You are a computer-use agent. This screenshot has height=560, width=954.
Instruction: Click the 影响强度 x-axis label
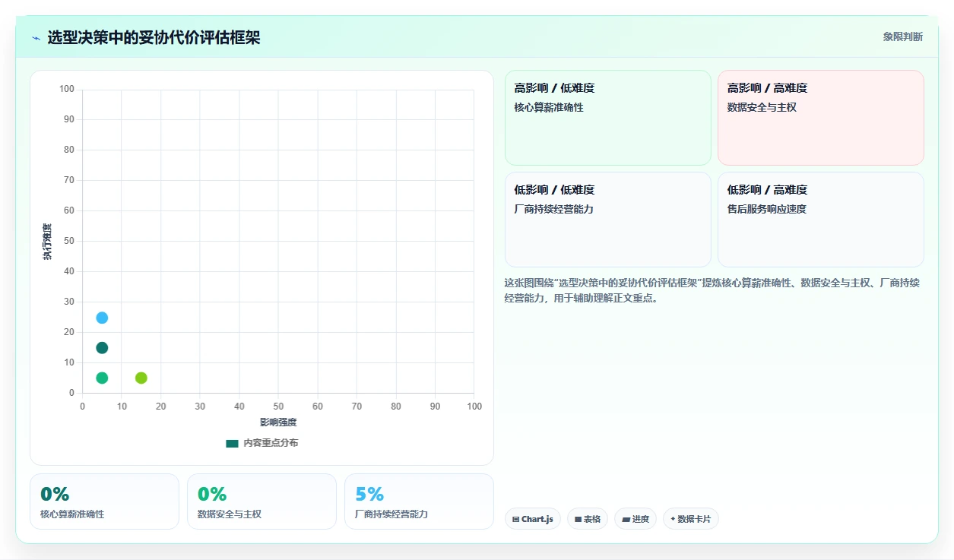click(278, 422)
